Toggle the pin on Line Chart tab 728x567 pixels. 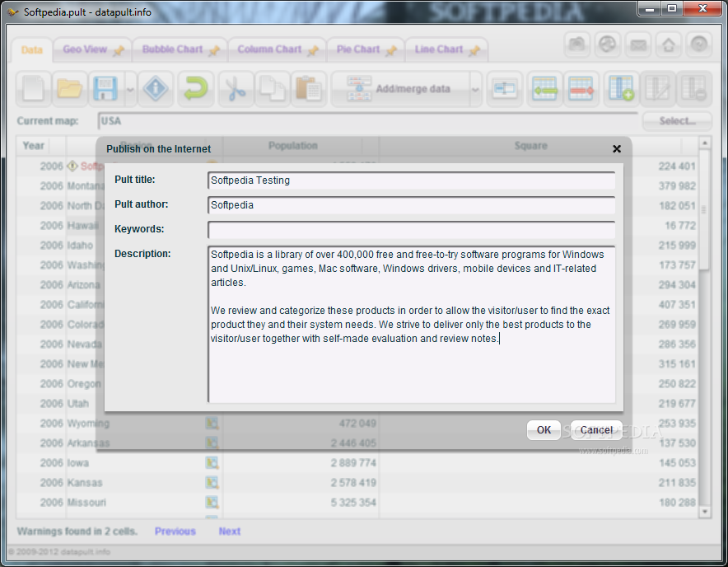point(474,50)
